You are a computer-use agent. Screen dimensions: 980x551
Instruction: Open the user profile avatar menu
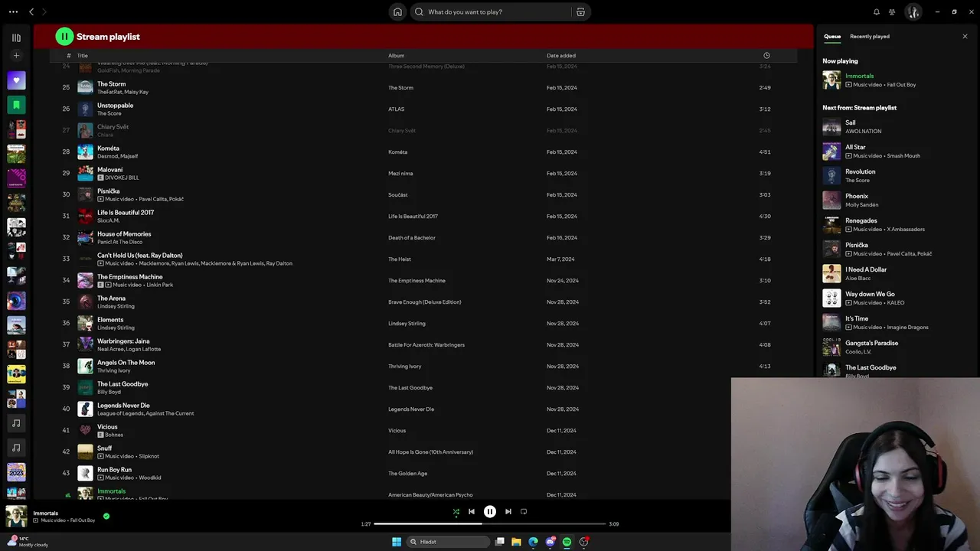[x=913, y=11]
